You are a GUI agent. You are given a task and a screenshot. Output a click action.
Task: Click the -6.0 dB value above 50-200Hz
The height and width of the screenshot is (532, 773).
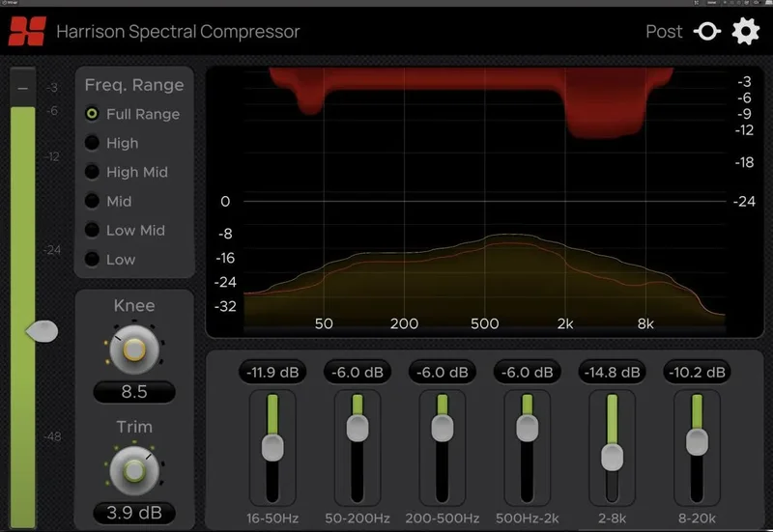(358, 372)
